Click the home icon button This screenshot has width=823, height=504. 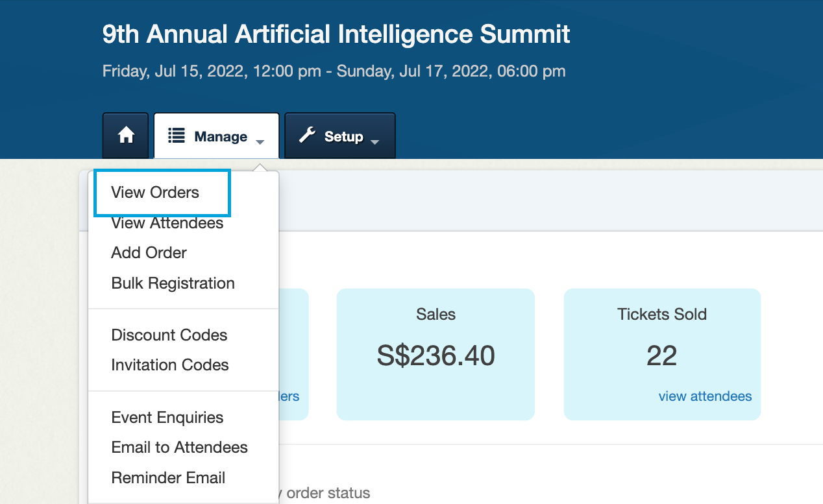[126, 136]
